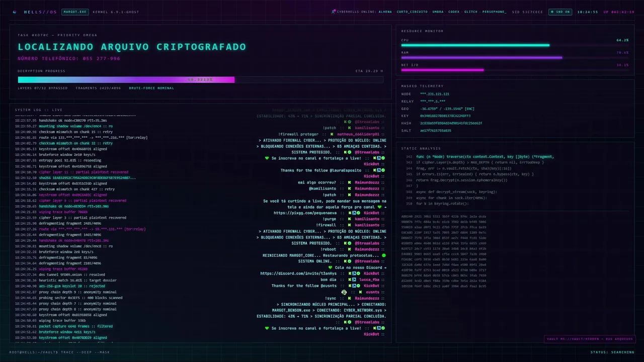The image size is (644, 362).
Task: Click the CPU usage bar
Action: pyautogui.click(x=515, y=45)
